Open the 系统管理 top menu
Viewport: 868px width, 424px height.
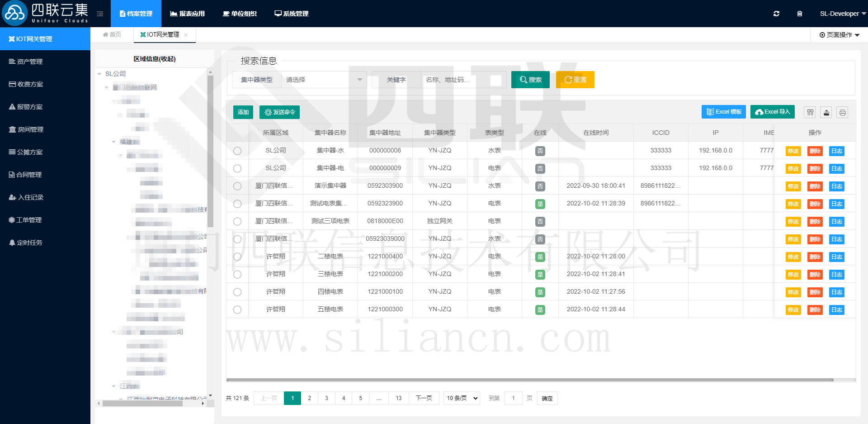point(292,14)
